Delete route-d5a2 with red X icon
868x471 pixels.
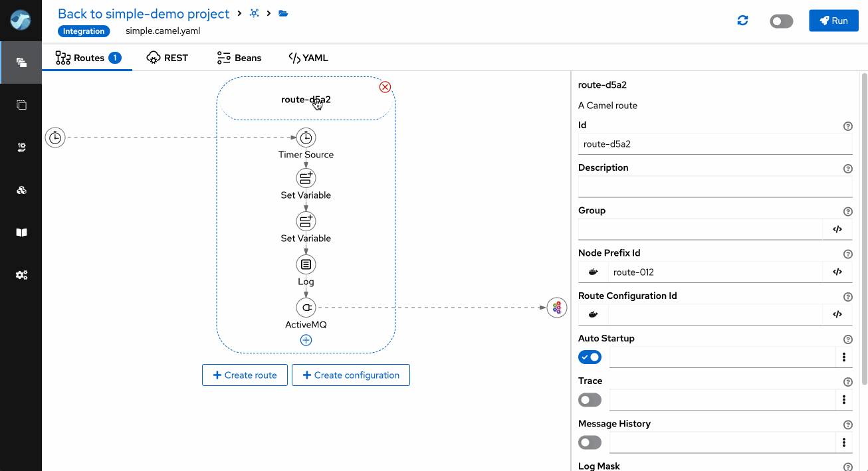(385, 87)
